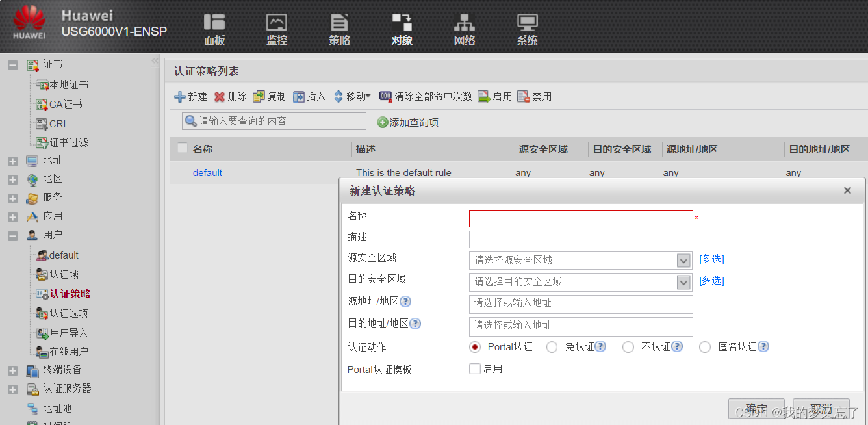Image resolution: width=868 pixels, height=425 pixels.
Task: Click the 禁用 disable icon
Action: (534, 96)
